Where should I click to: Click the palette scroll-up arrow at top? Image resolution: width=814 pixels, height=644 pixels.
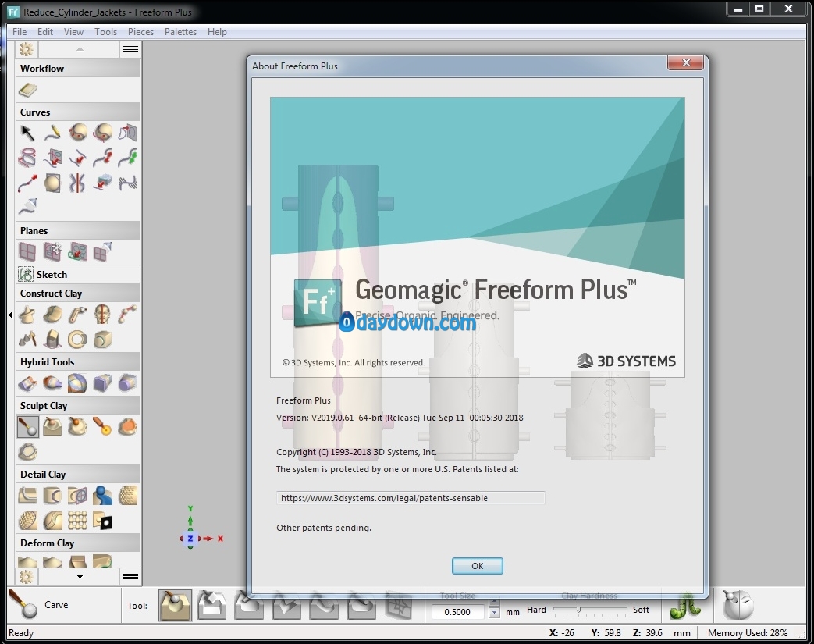pos(80,49)
